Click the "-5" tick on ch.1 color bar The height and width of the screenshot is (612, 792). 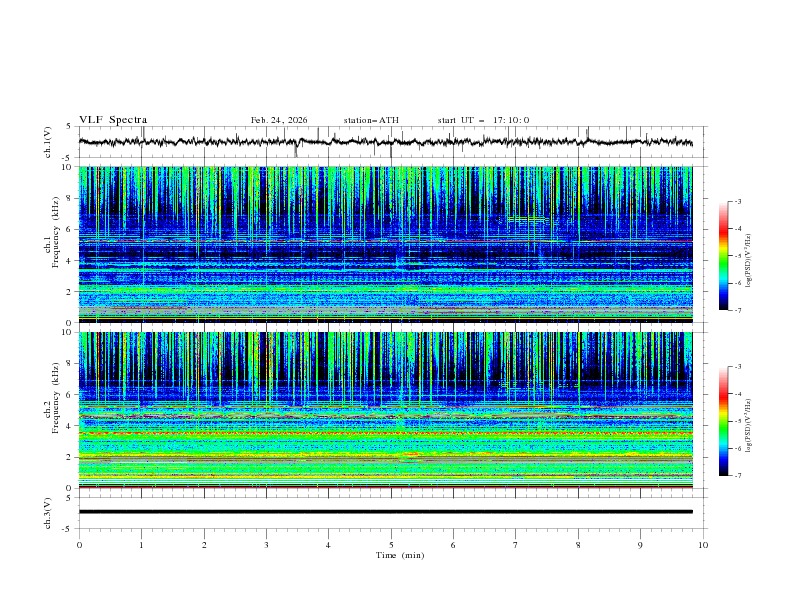pyautogui.click(x=738, y=256)
